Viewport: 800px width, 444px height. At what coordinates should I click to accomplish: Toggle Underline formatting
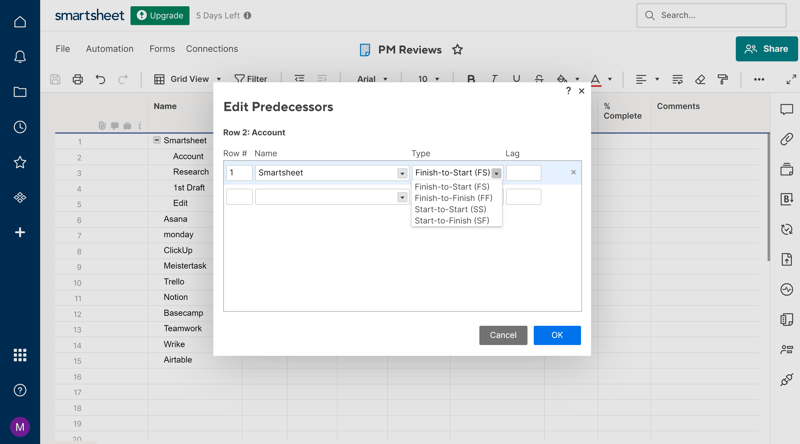(x=516, y=79)
